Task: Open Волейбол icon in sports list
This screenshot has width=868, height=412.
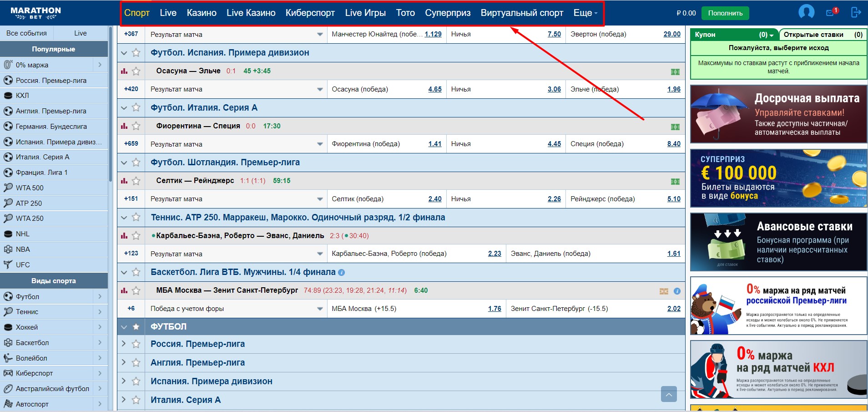Action: point(8,358)
